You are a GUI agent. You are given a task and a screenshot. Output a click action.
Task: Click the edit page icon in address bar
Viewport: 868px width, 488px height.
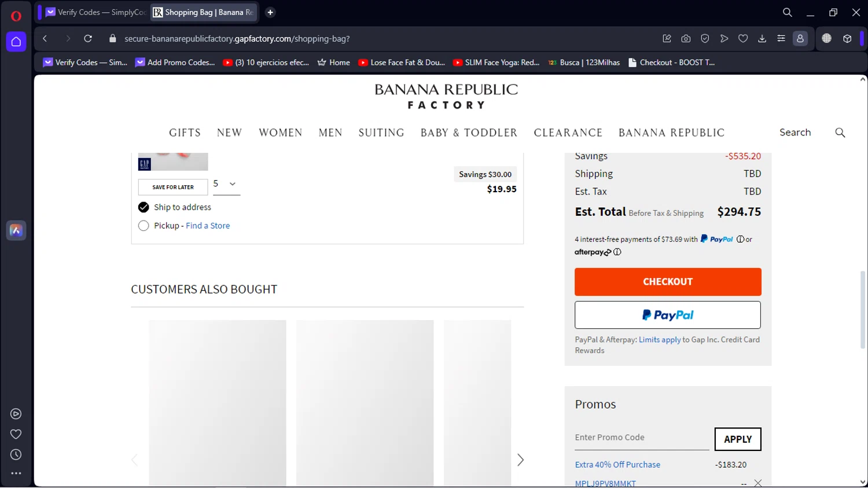click(667, 39)
